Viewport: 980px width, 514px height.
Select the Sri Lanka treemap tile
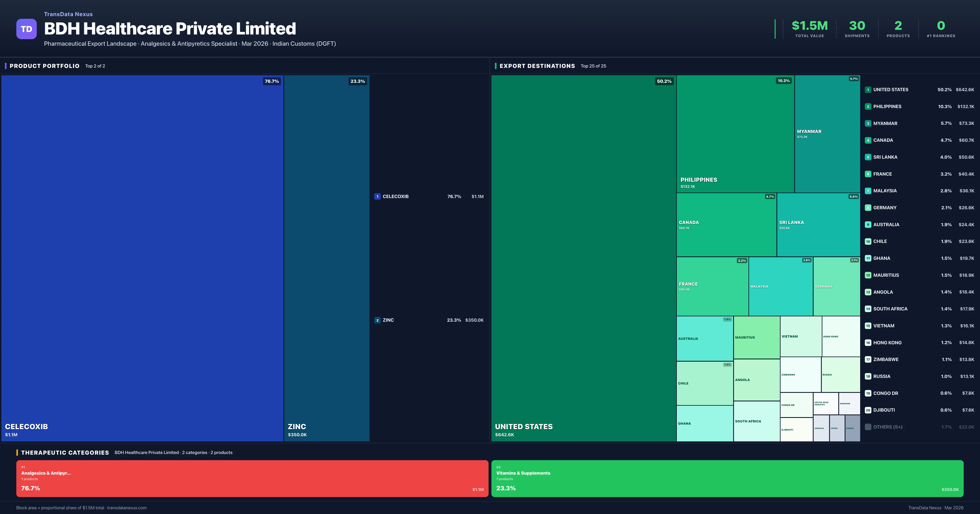point(818,225)
